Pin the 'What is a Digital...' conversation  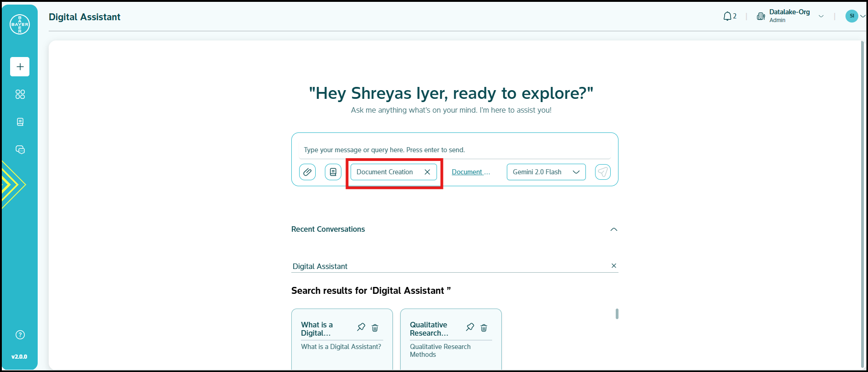click(x=361, y=327)
